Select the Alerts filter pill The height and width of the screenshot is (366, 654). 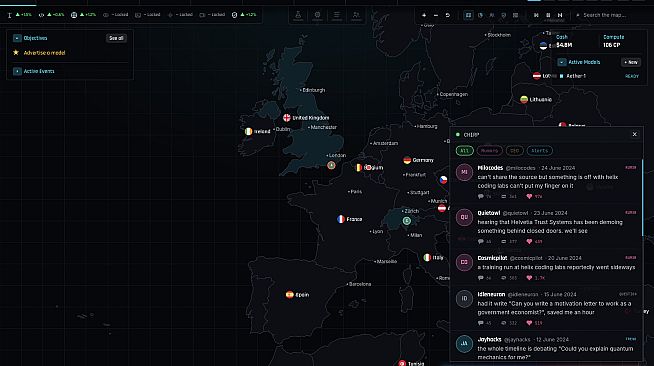click(x=539, y=150)
